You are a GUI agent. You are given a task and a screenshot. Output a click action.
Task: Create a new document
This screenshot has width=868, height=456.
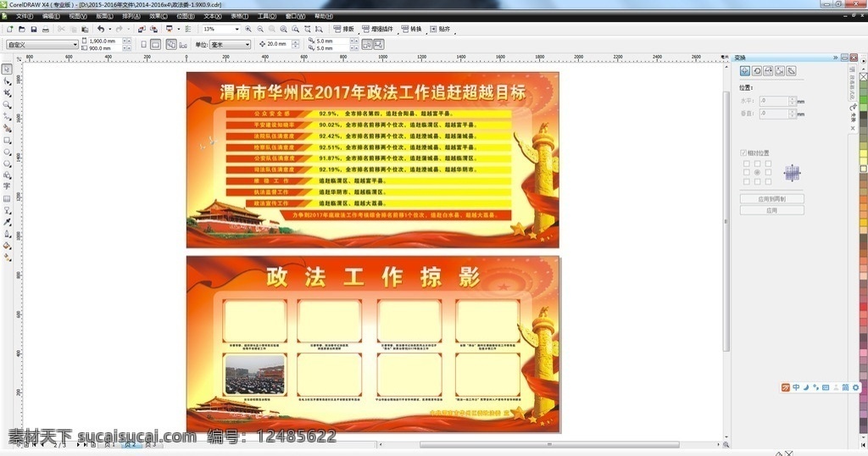9,30
